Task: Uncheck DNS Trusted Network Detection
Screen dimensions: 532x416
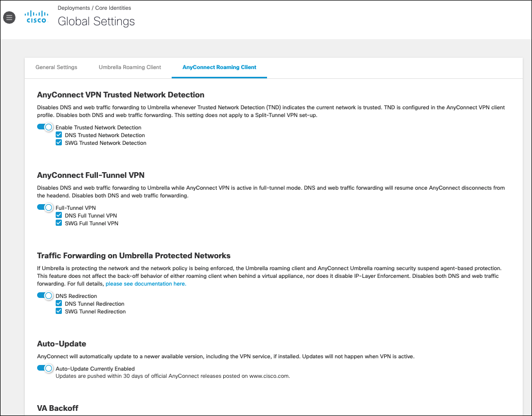Action: pos(59,135)
